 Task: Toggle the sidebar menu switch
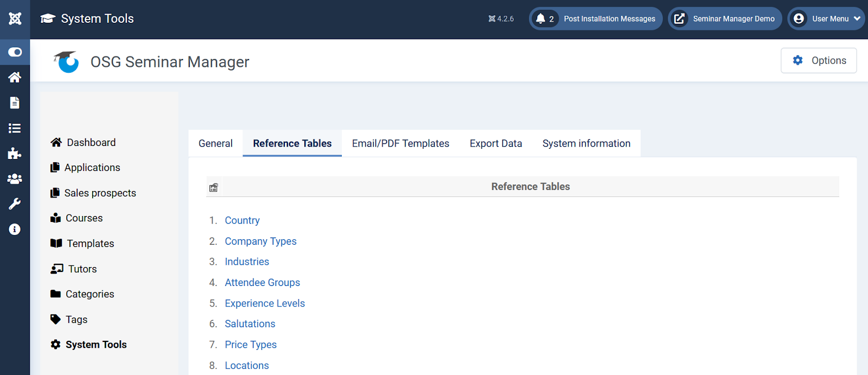coord(15,52)
